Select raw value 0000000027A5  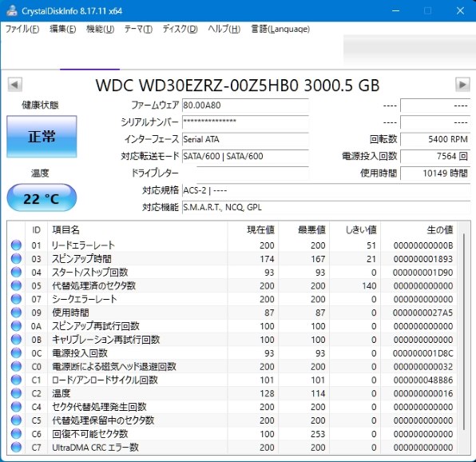pos(422,313)
